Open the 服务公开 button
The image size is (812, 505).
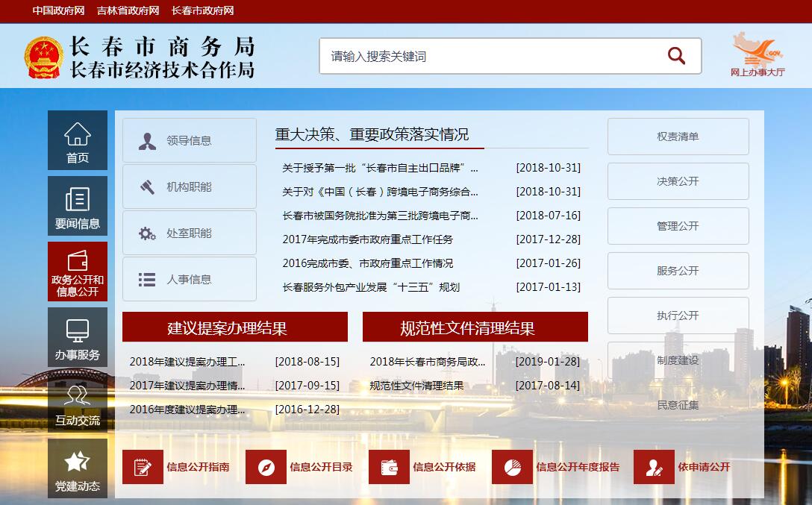pyautogui.click(x=678, y=271)
